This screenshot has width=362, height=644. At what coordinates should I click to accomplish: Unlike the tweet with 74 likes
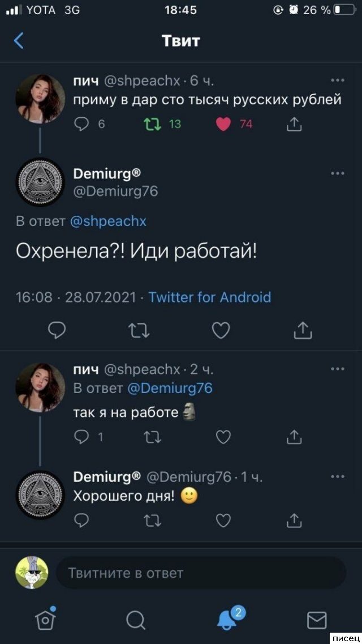(x=224, y=124)
